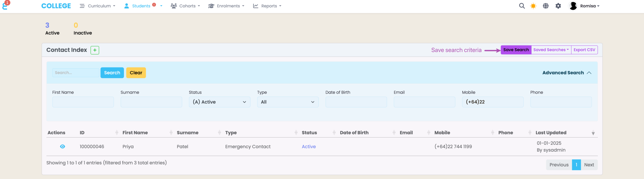This screenshot has width=644, height=179.
Task: Open the settings gear icon
Action: (x=558, y=6)
